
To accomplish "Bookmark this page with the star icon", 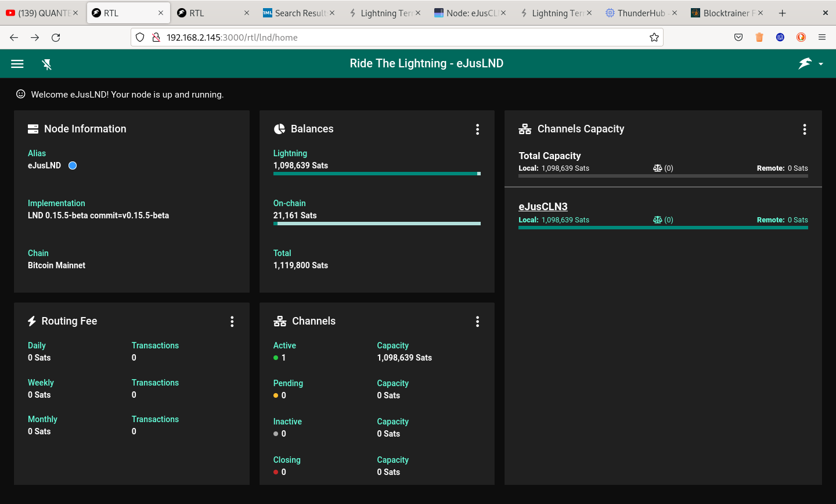I will (x=654, y=37).
